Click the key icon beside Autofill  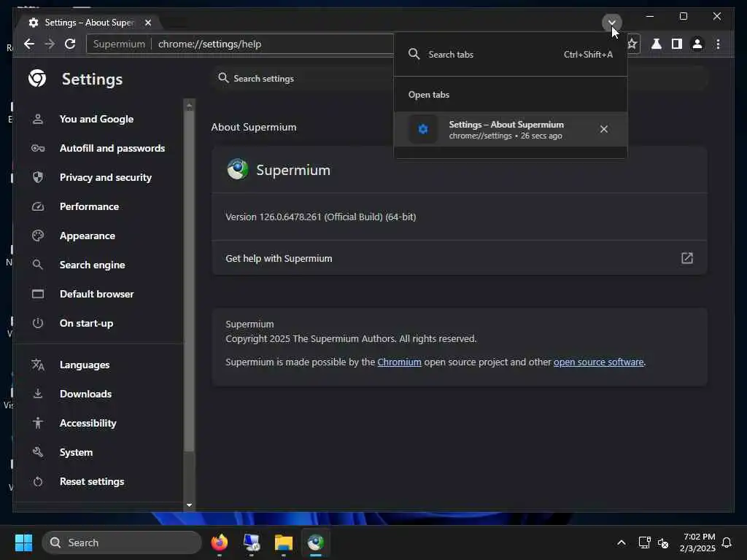38,148
